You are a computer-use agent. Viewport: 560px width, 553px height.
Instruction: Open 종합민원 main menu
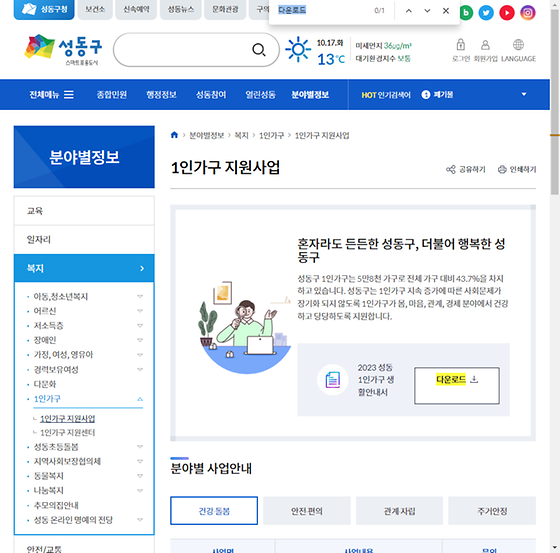(x=112, y=95)
